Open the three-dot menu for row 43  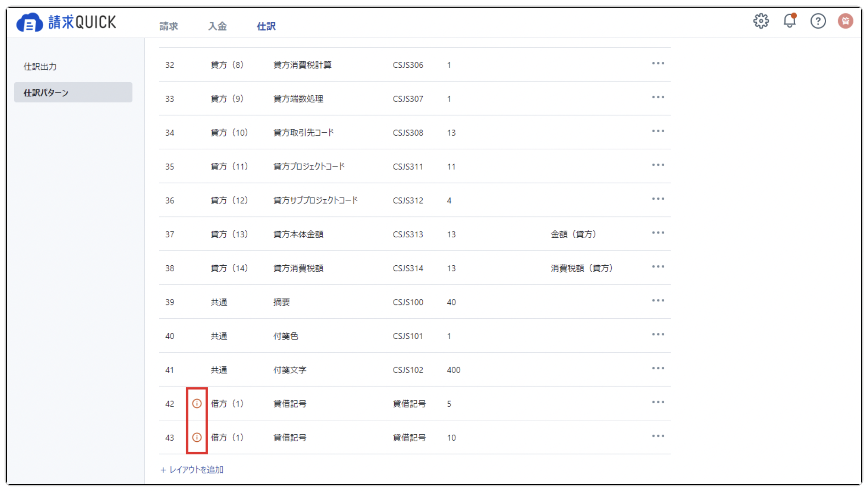pos(658,436)
